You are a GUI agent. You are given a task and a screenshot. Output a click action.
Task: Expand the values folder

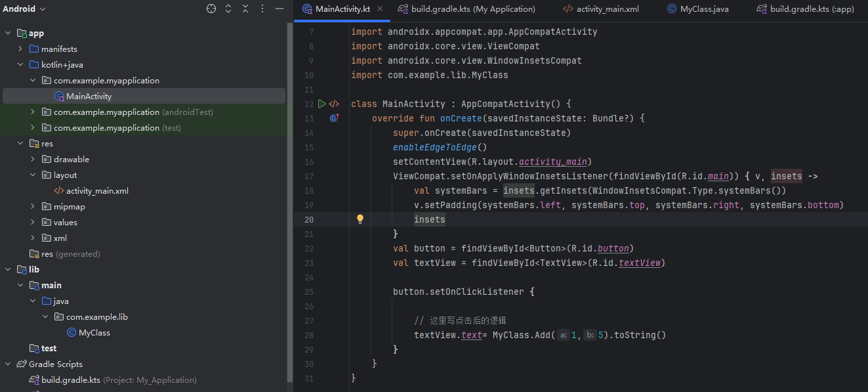pos(33,222)
